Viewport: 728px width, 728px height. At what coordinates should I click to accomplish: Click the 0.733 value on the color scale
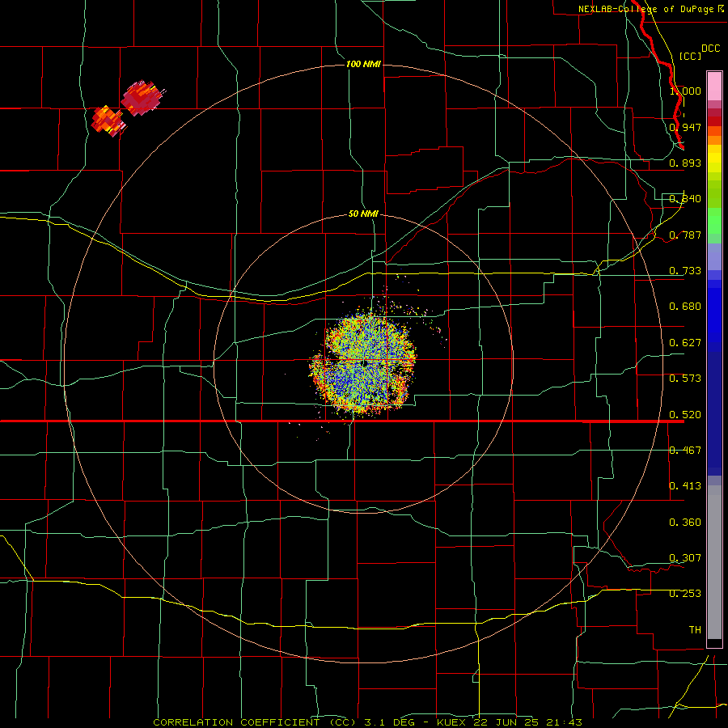[685, 271]
